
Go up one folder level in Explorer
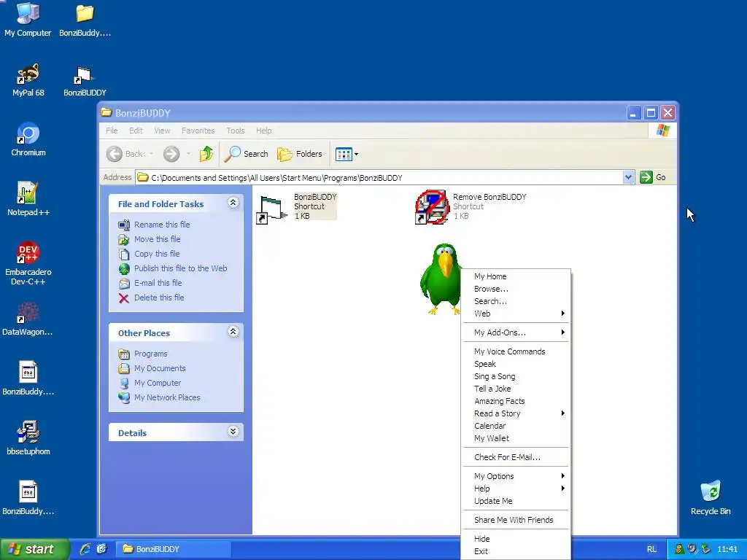click(206, 154)
